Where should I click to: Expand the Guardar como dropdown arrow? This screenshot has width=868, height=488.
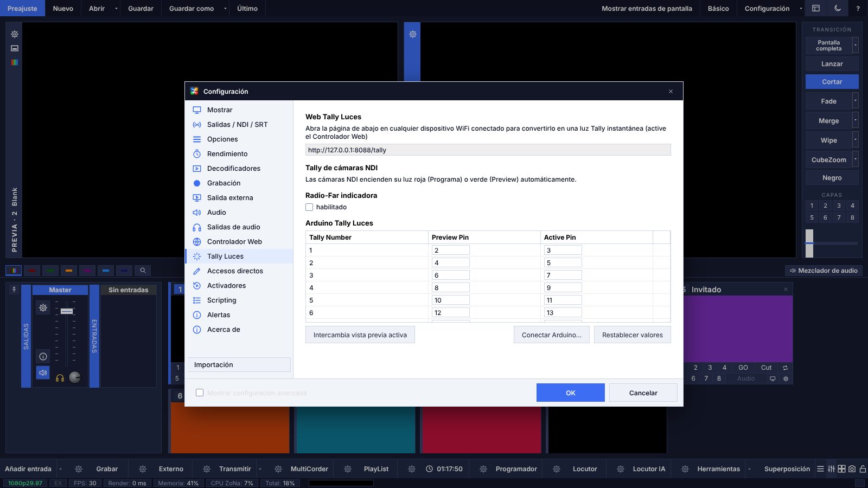pos(225,8)
